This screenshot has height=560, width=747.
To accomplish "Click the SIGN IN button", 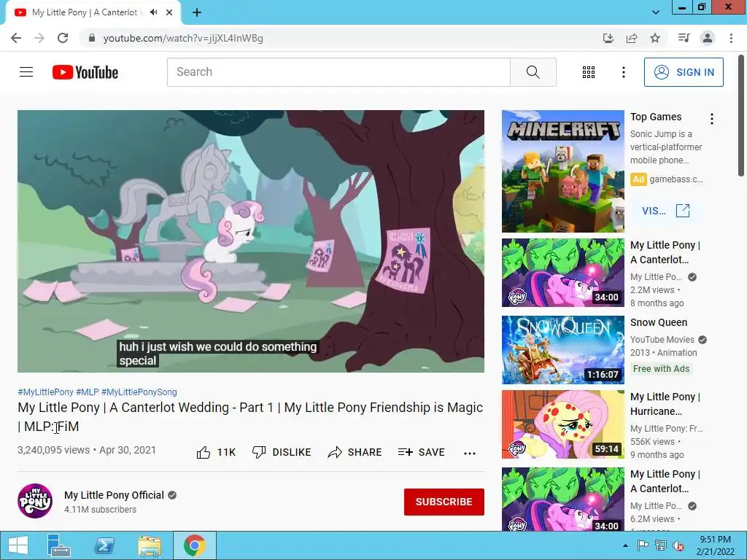I will (x=684, y=72).
